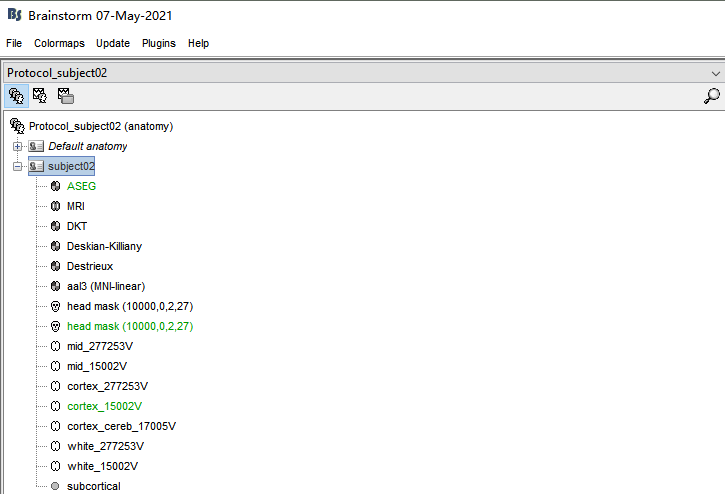
Task: Open the Help menu
Action: 198,43
